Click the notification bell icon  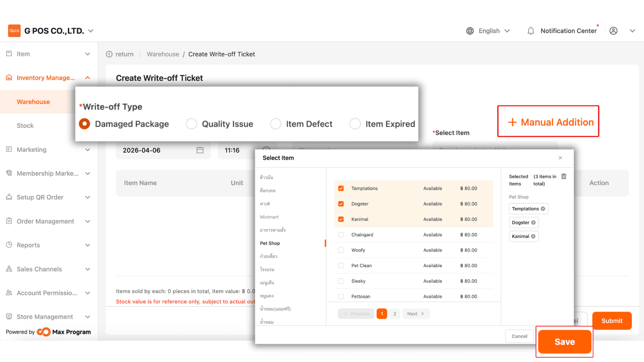point(531,31)
